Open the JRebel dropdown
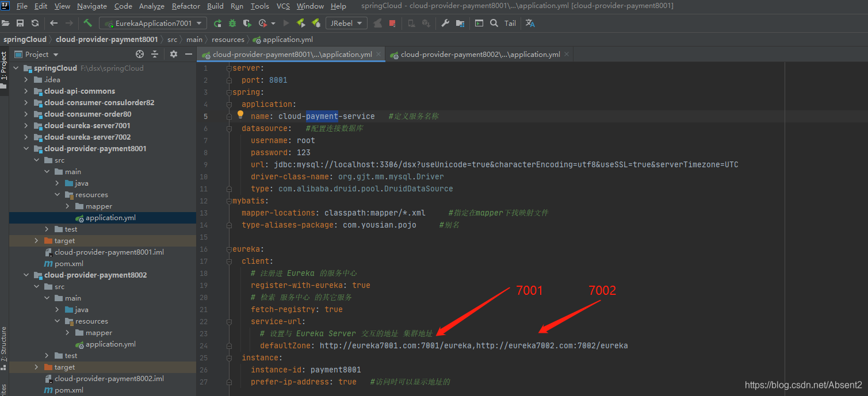 tap(346, 23)
